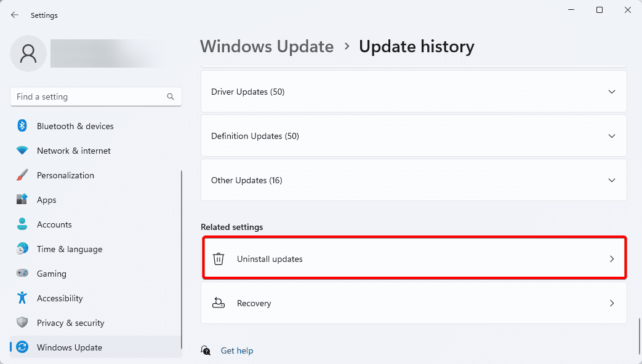Screen dimensions: 642x364
Task: Open the Get help link
Action: click(236, 350)
